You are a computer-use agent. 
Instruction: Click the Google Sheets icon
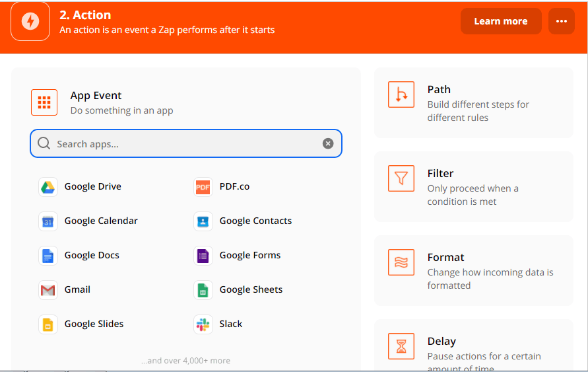(203, 290)
